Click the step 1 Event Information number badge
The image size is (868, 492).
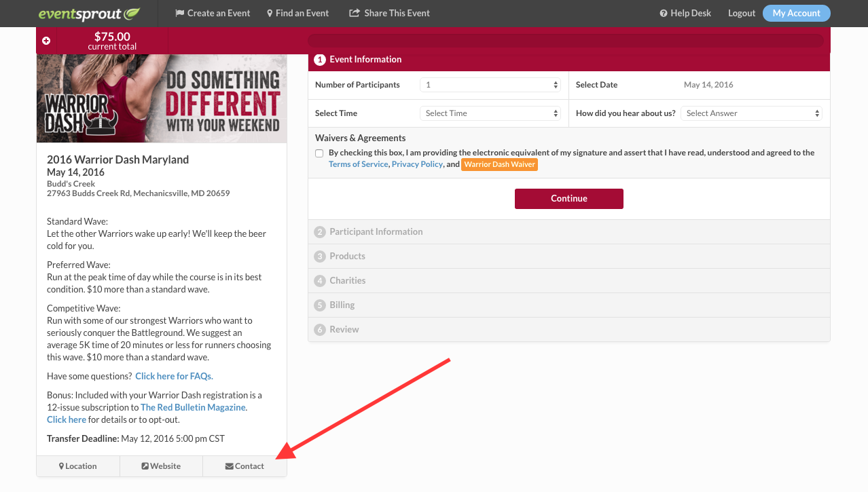(x=320, y=60)
